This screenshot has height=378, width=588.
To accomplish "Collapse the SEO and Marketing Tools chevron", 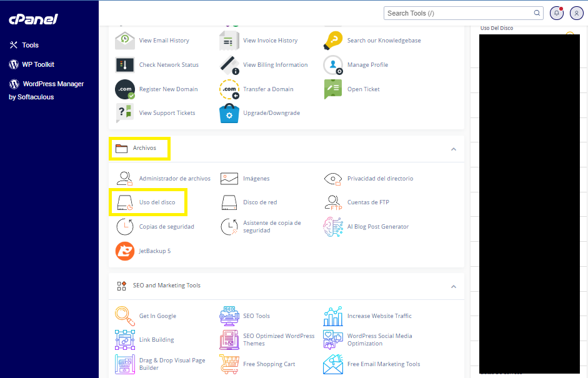I will [x=454, y=287].
